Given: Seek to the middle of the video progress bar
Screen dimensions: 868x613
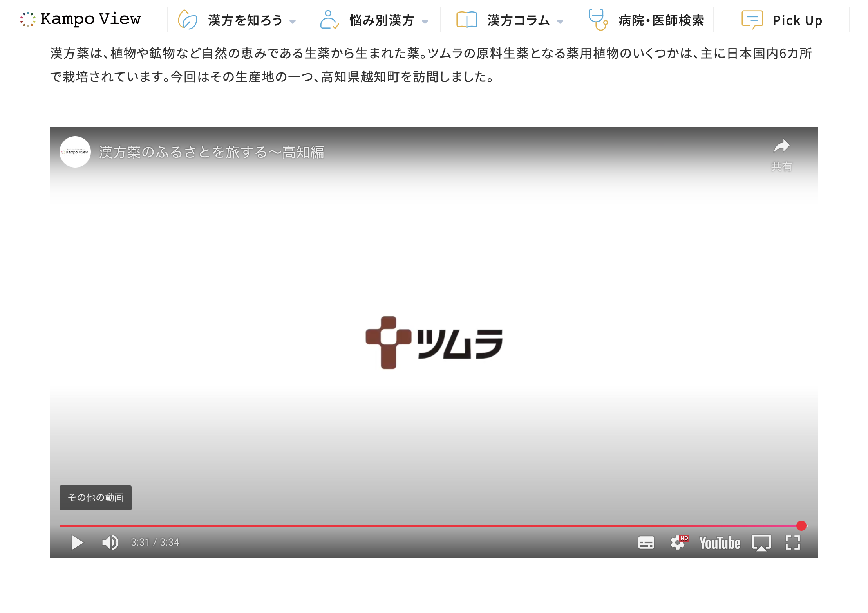Looking at the screenshot, I should (434, 525).
